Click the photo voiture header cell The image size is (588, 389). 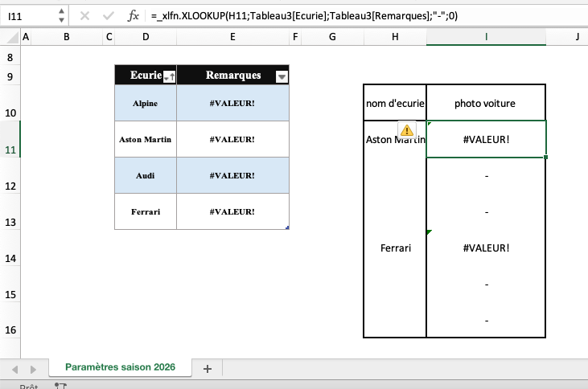click(x=486, y=103)
